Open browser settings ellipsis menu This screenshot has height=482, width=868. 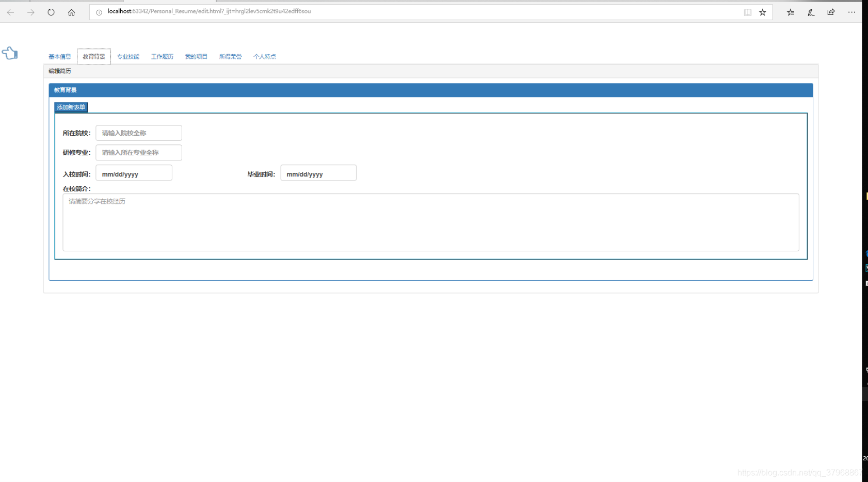(851, 12)
